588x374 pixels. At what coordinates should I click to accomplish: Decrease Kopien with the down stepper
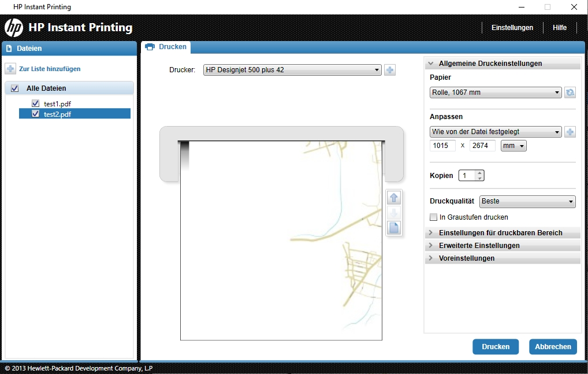click(479, 178)
